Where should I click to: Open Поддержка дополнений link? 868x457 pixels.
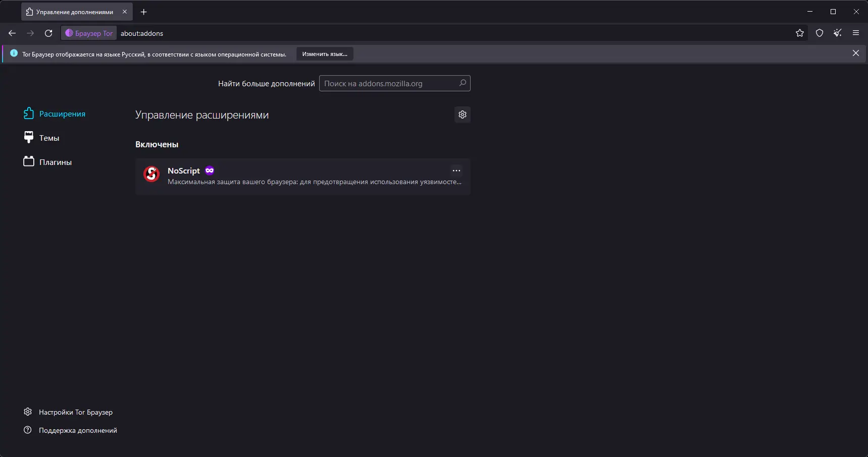click(x=70, y=430)
